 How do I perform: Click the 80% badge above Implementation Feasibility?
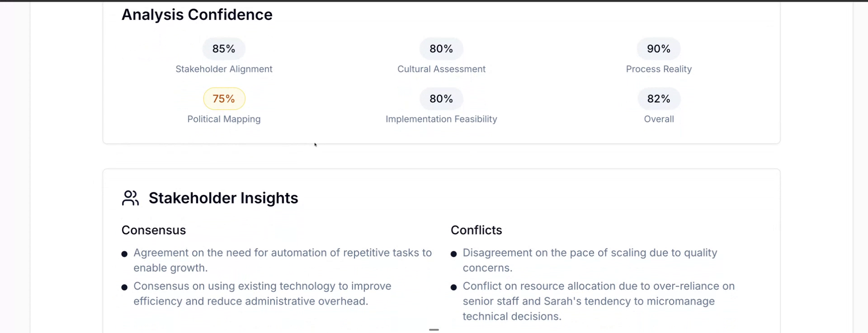441,99
